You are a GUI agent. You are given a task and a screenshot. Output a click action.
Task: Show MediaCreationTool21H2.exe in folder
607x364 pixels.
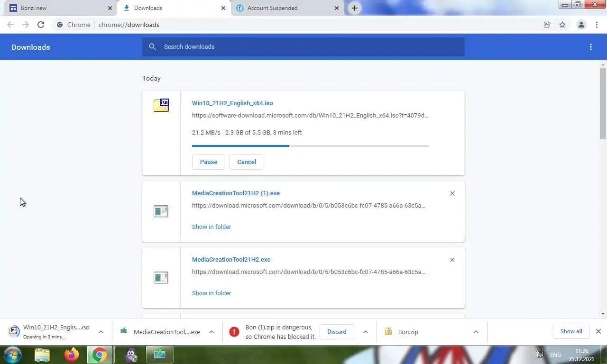[x=212, y=293]
